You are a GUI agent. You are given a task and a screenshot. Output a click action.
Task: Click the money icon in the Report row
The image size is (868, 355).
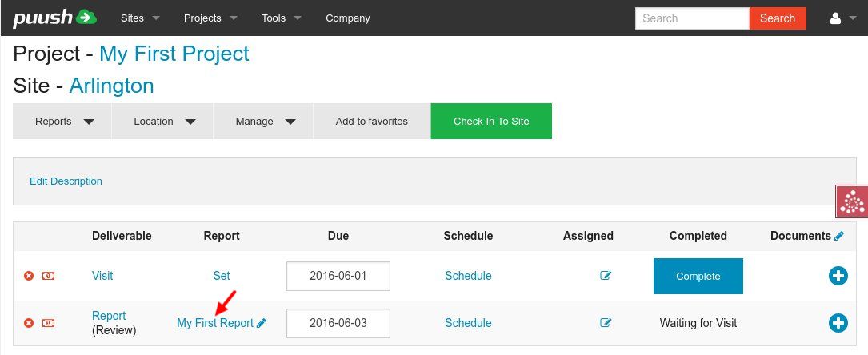click(x=49, y=323)
